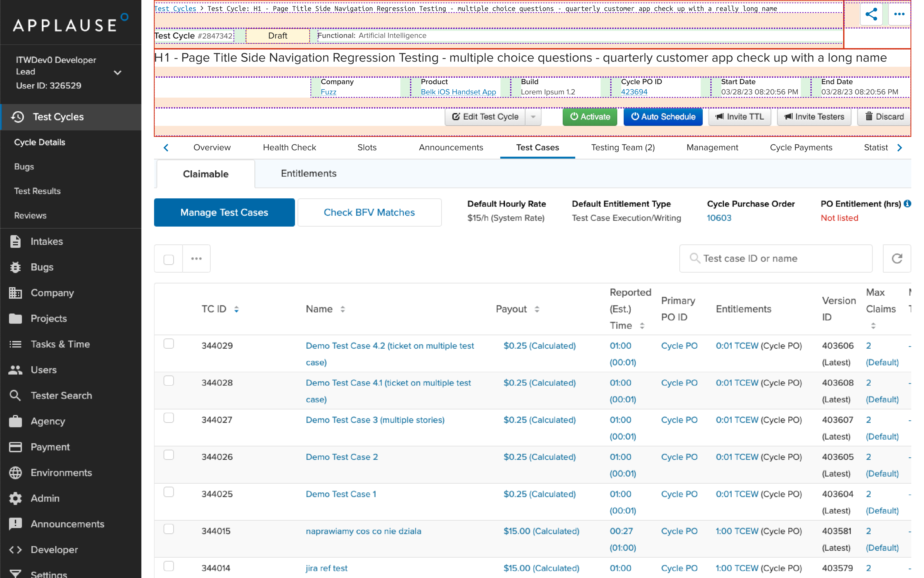The height and width of the screenshot is (578, 924).
Task: Check the box for test case 344015
Action: coord(168,529)
